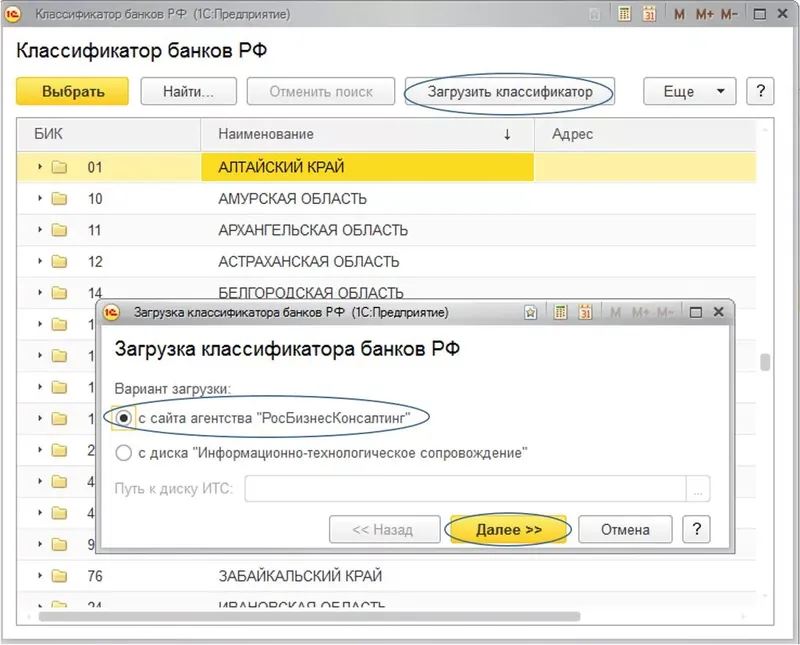Click the sort arrow in Наименование column
Viewport: 800px width, 645px height.
(x=507, y=134)
